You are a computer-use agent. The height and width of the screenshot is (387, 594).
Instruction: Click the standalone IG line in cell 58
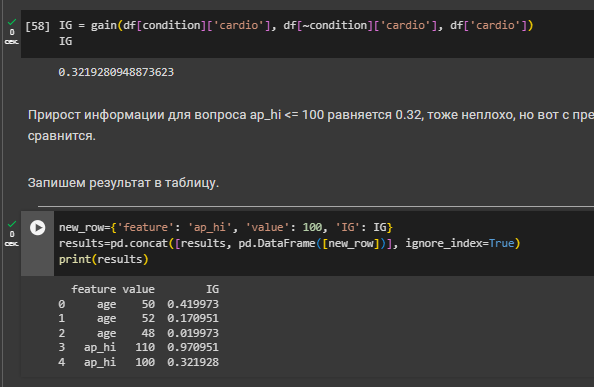tap(66, 41)
